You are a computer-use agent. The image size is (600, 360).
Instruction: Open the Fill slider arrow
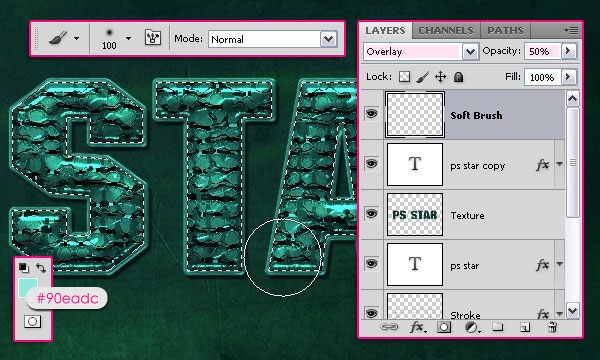569,77
